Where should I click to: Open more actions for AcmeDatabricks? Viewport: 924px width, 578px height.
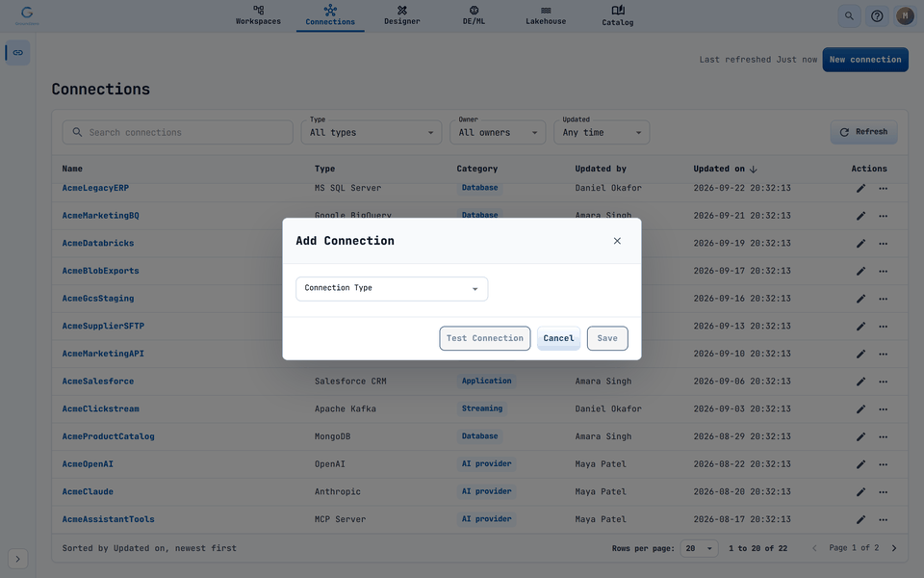click(883, 244)
